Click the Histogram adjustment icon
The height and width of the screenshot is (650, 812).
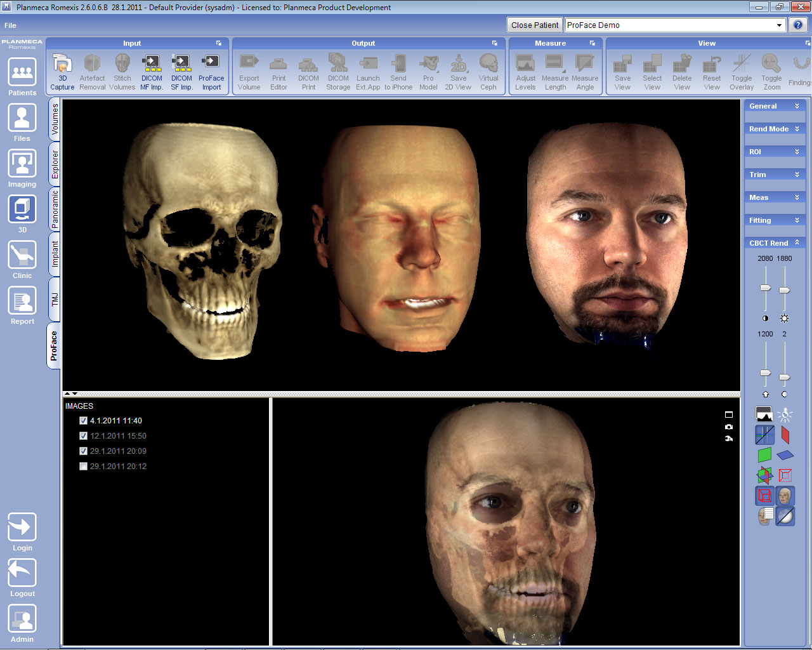point(764,414)
